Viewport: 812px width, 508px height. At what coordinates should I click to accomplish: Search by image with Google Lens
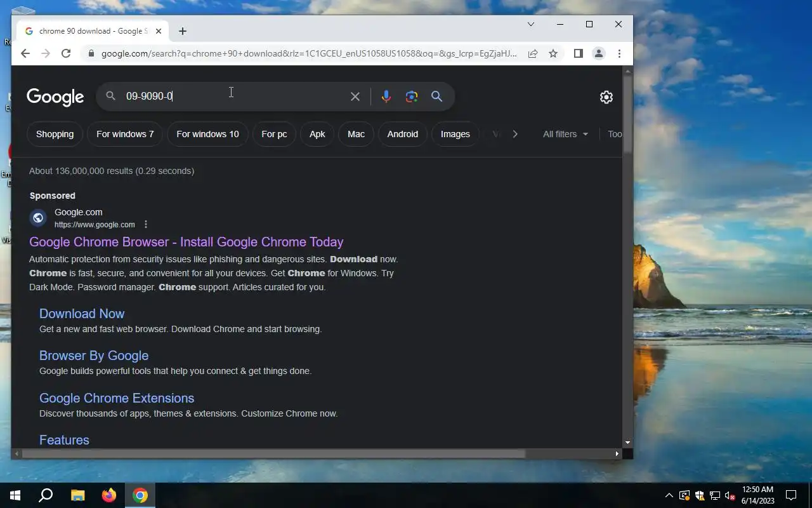pos(412,97)
